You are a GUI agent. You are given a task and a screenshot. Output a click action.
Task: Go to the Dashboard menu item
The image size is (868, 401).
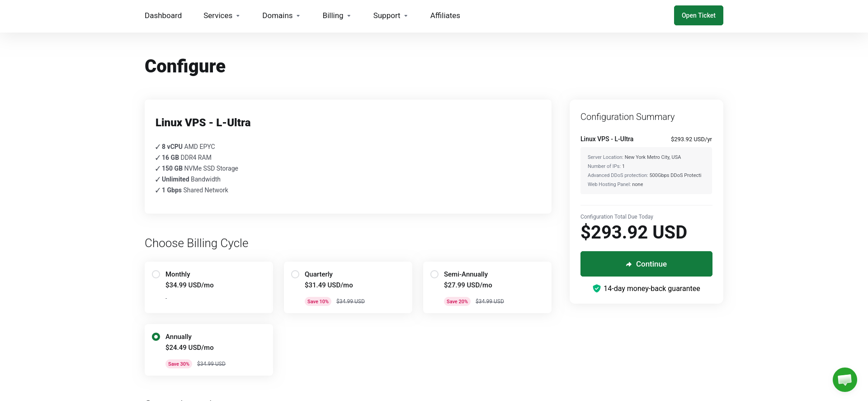click(163, 15)
